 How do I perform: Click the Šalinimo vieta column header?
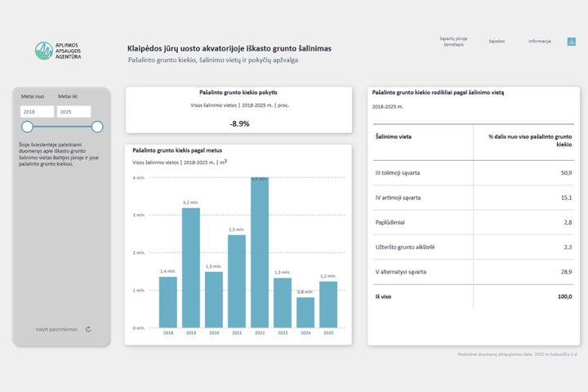coord(394,136)
